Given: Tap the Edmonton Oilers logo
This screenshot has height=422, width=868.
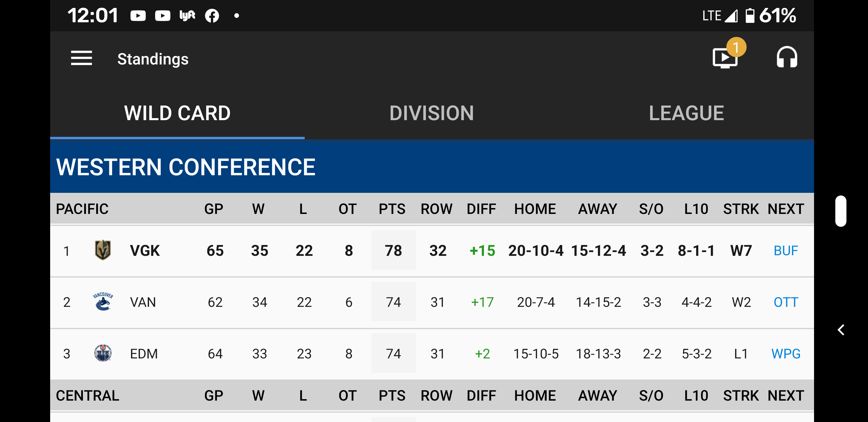Looking at the screenshot, I should 103,353.
